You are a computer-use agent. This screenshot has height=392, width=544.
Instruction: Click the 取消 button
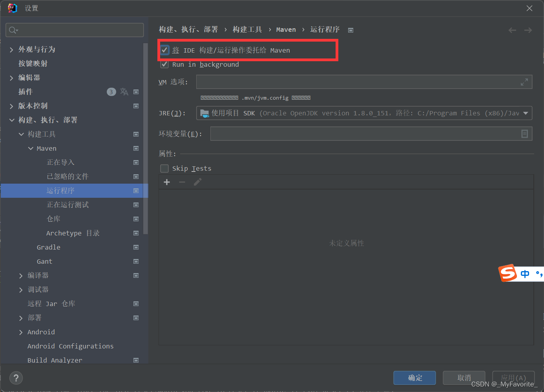point(464,378)
